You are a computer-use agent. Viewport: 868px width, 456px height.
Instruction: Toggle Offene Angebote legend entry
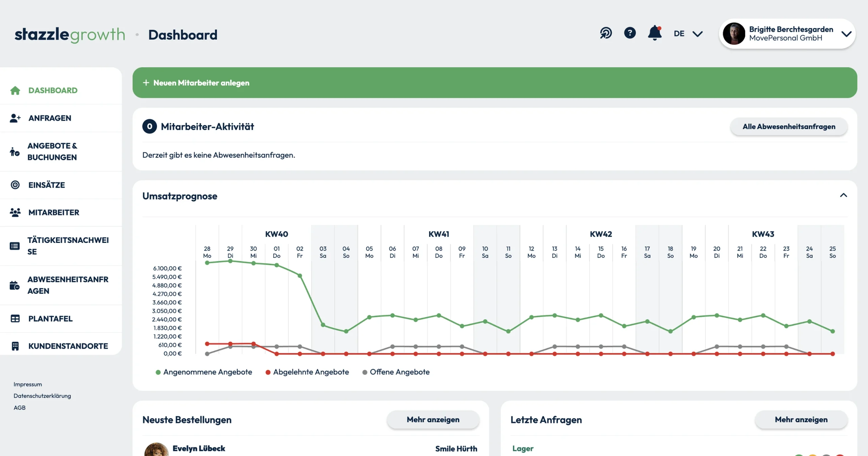tap(396, 372)
